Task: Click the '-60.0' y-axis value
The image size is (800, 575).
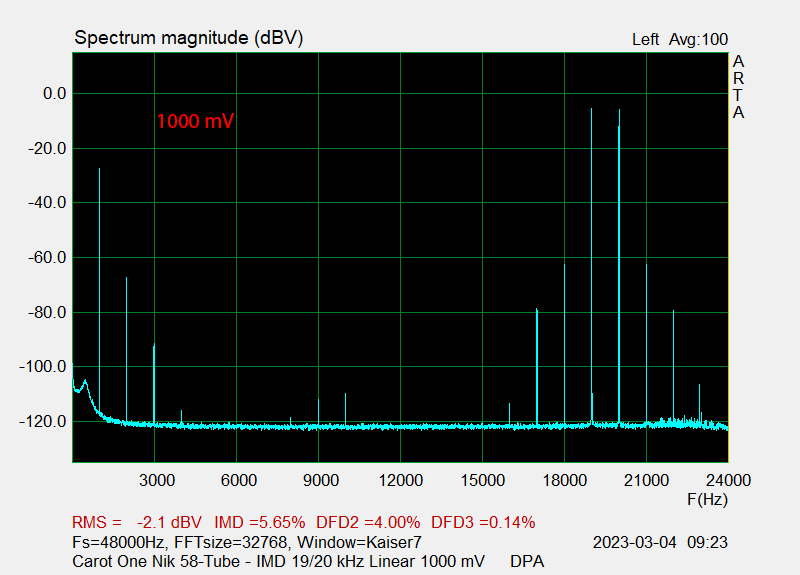Action: (47, 258)
